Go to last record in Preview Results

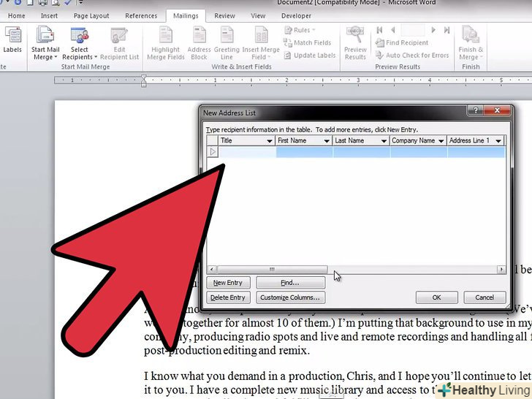[446, 30]
